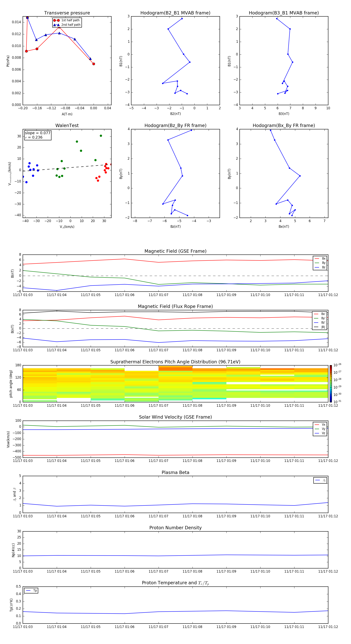The image size is (351, 644).
Task: Click '11/17 01:05' tick under Proton Number Density
Action: [91, 571]
